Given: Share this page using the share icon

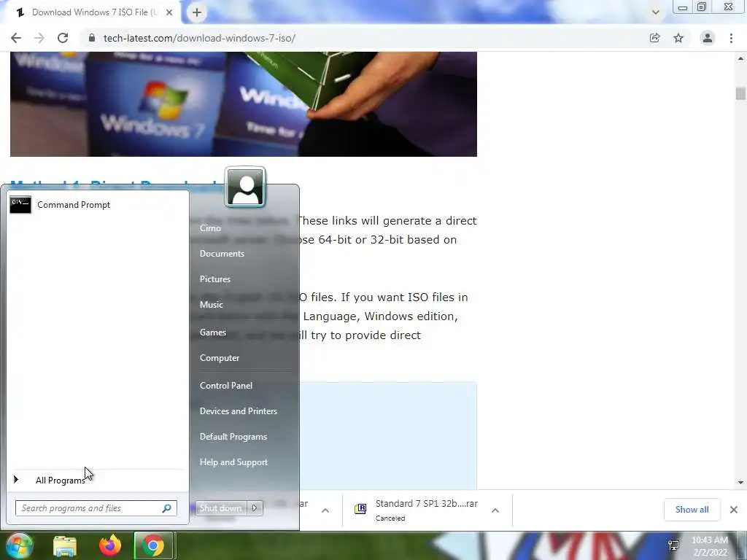Looking at the screenshot, I should [x=654, y=38].
